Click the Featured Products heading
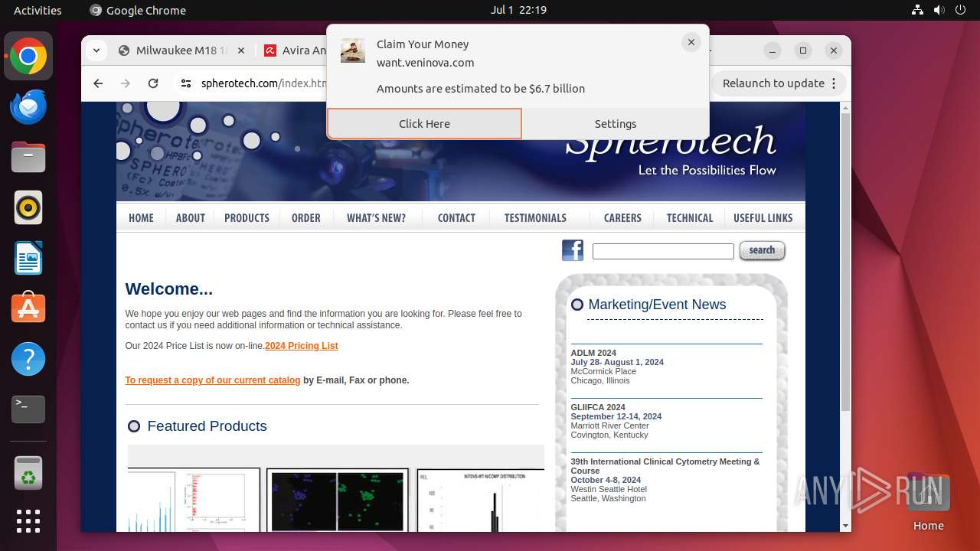 [207, 426]
